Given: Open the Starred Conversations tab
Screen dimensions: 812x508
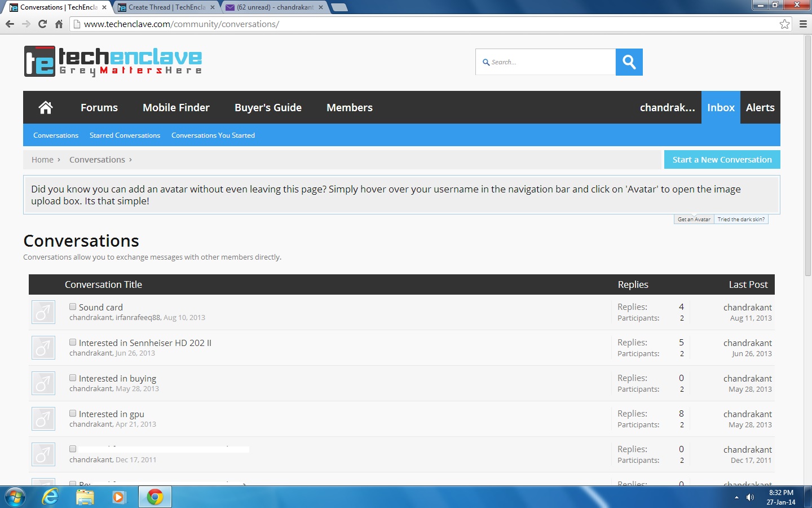Looking at the screenshot, I should coord(125,135).
